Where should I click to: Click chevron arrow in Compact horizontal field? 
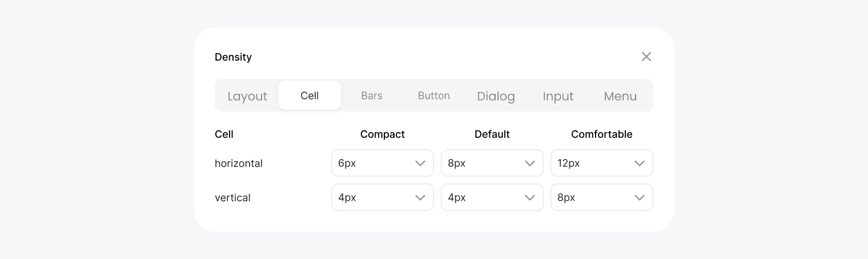tap(420, 164)
